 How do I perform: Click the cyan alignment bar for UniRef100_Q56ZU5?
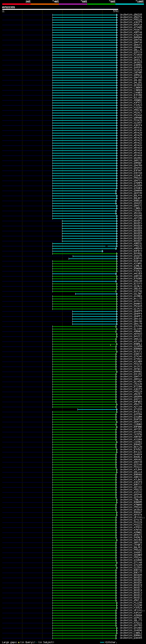pos(85,15)
